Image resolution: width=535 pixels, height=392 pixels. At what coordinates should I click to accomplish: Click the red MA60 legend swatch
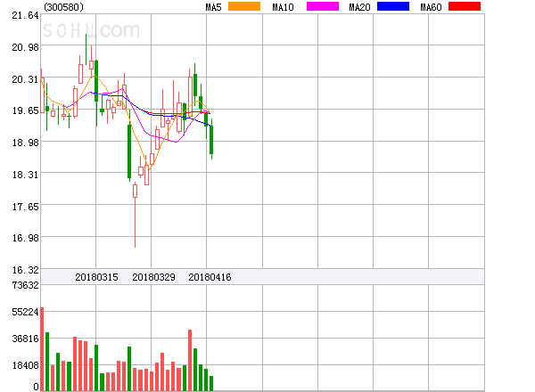465,6
